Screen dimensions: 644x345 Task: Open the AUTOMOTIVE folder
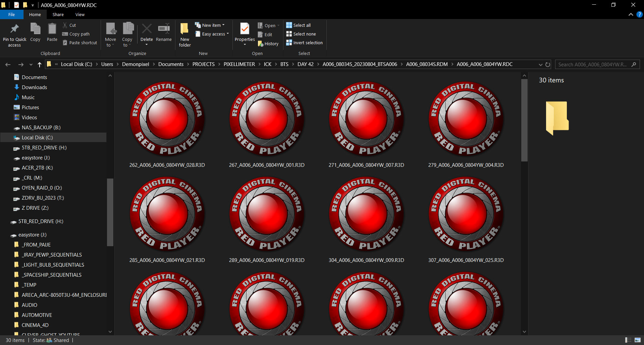(37, 315)
